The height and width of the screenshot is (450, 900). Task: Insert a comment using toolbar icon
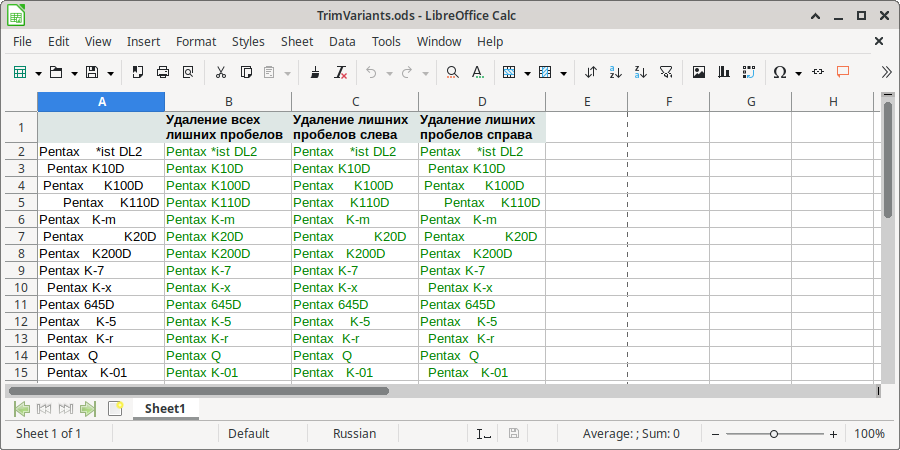point(843,72)
